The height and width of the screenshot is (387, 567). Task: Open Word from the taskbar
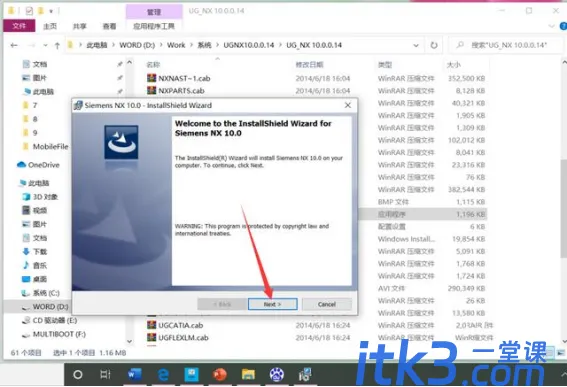coord(135,375)
